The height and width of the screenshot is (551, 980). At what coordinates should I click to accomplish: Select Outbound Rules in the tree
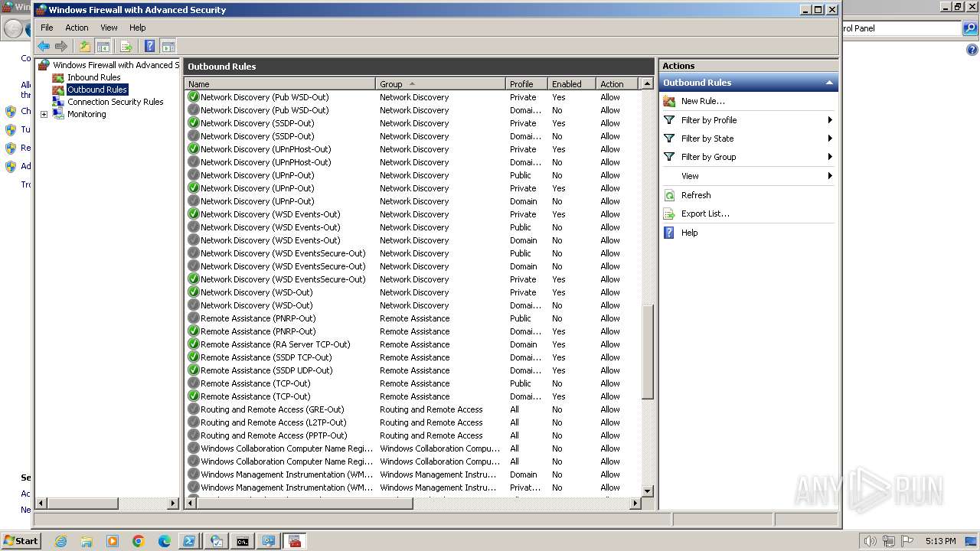[x=96, y=90]
